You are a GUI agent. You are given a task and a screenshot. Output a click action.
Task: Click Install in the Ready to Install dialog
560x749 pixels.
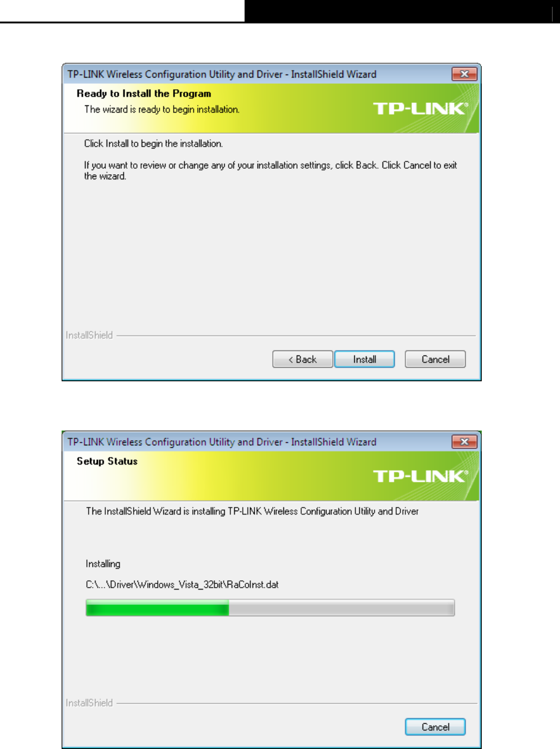364,359
